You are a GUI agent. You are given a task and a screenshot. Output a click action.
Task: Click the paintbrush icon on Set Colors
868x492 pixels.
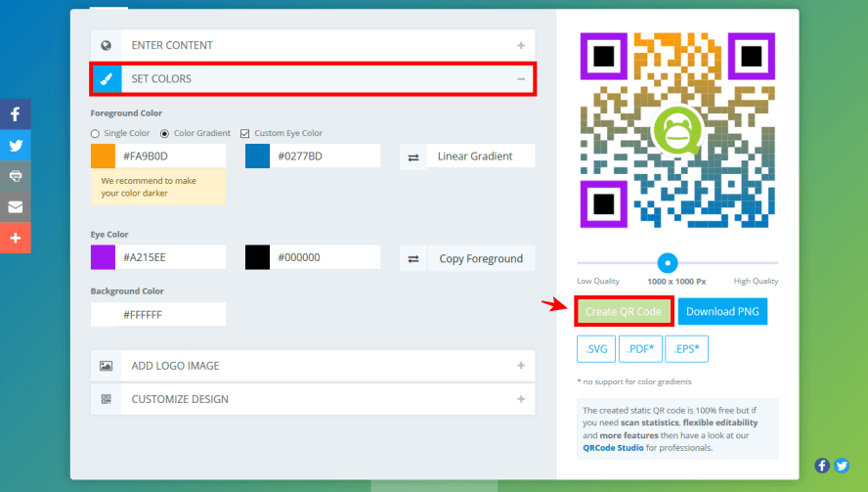[107, 79]
